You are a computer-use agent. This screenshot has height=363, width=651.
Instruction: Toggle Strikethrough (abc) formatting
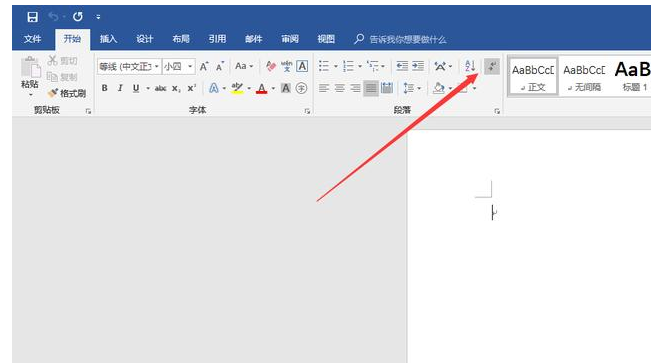coord(160,88)
